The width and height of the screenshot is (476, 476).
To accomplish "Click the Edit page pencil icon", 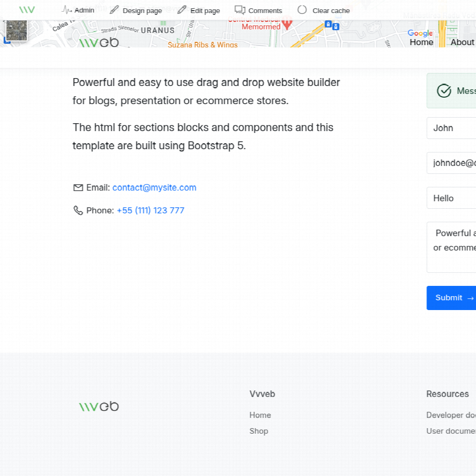I will (x=182, y=10).
